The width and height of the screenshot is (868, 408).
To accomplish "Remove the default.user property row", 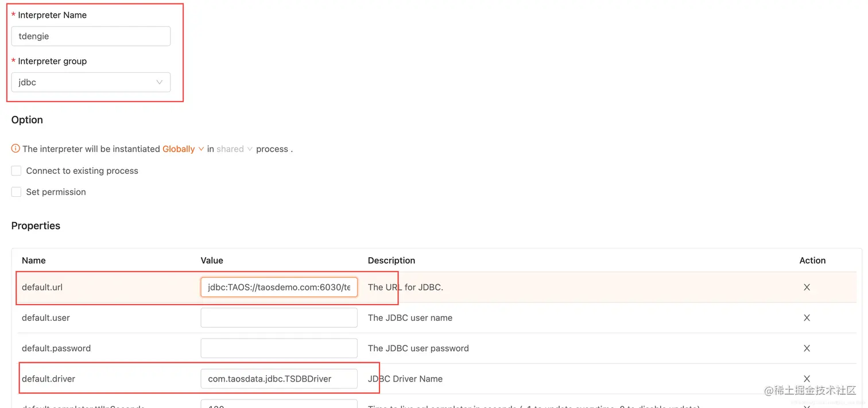I will [807, 317].
